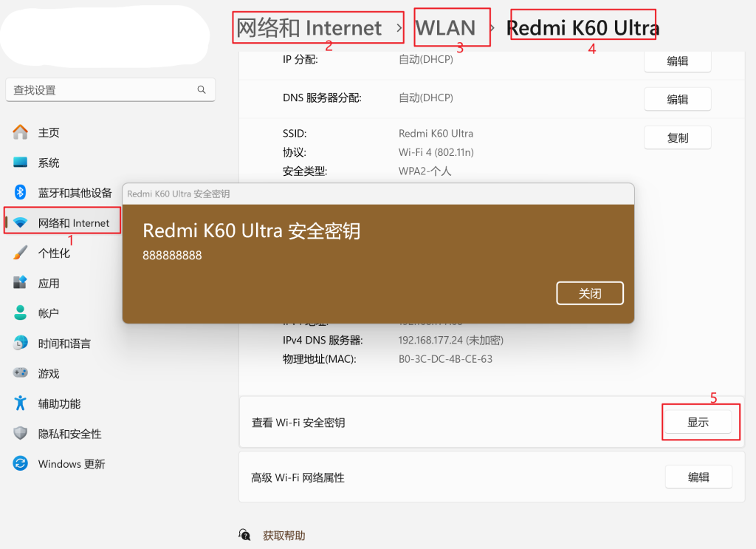The width and height of the screenshot is (756, 549).
Task: Click 显示 to view the Wi-Fi security key
Action: click(x=698, y=423)
